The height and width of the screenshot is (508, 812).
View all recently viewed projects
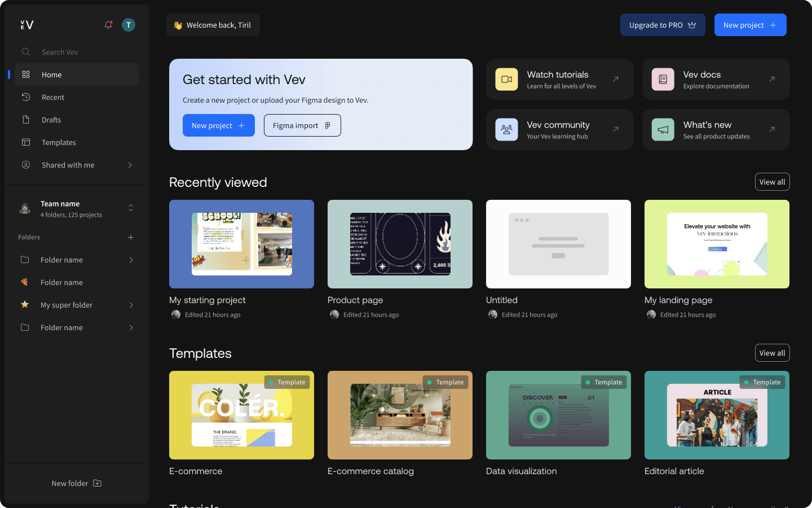[772, 182]
